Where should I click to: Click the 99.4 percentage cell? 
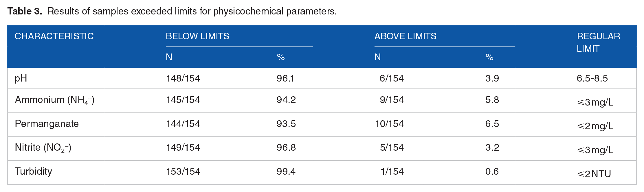tap(286, 171)
